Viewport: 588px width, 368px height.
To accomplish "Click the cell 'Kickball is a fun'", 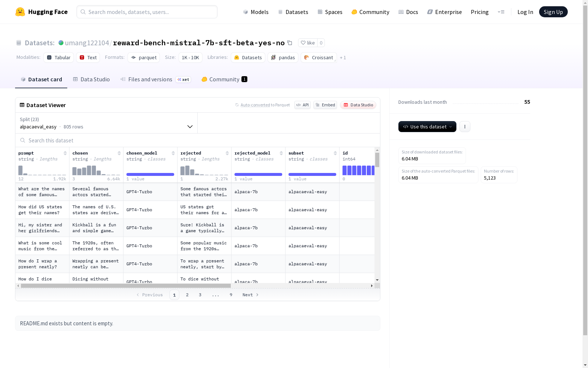I will tap(96, 228).
